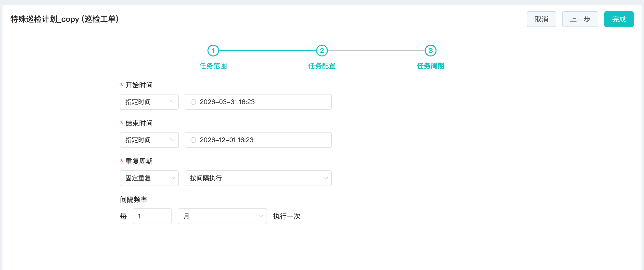Go to the 任务范围 step label
Image resolution: width=644 pixels, height=270 pixels.
click(x=213, y=66)
